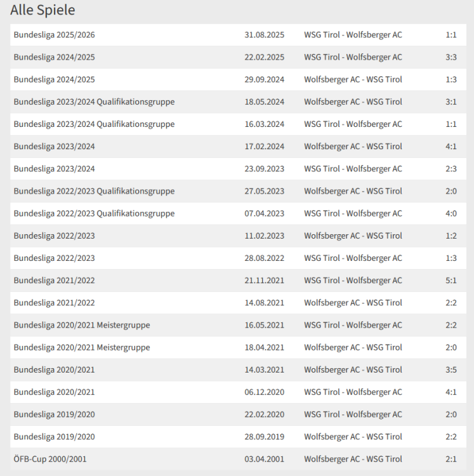474x476 pixels.
Task: Open Qualifikationsgruppe entry dated 16.03.2024
Action: click(x=94, y=124)
